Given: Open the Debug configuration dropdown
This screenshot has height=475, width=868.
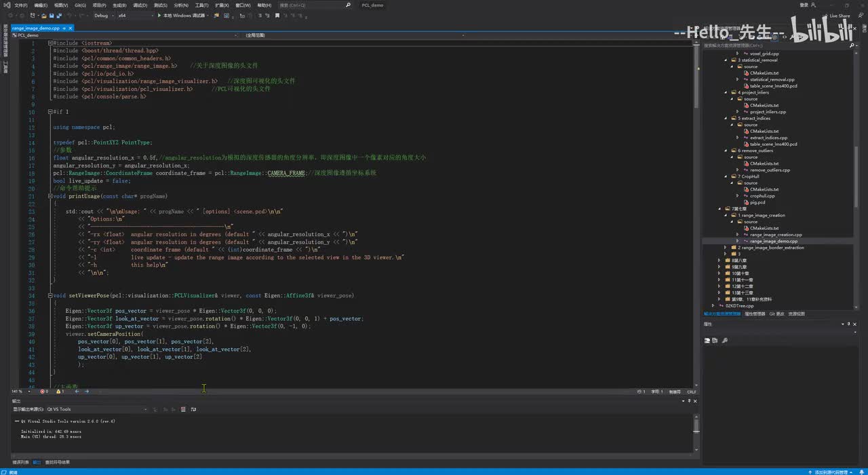Looking at the screenshot, I should pyautogui.click(x=103, y=15).
